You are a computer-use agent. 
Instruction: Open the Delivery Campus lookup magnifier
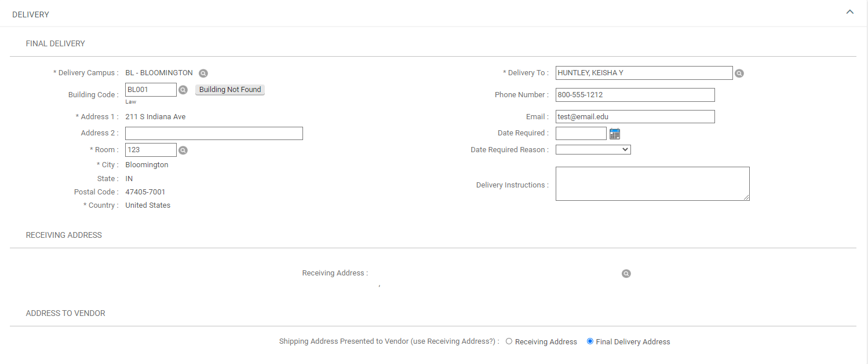coord(203,73)
